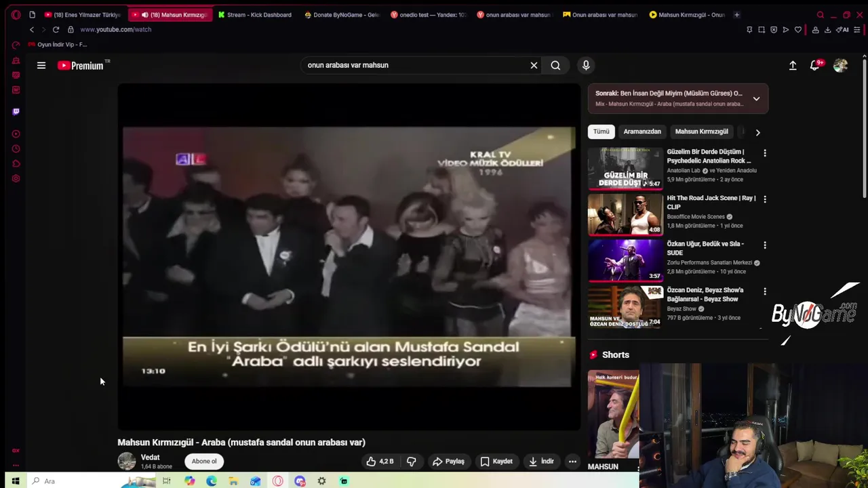Viewport: 868px width, 488px height.
Task: Open more actions menu beside İndir
Action: point(572,461)
